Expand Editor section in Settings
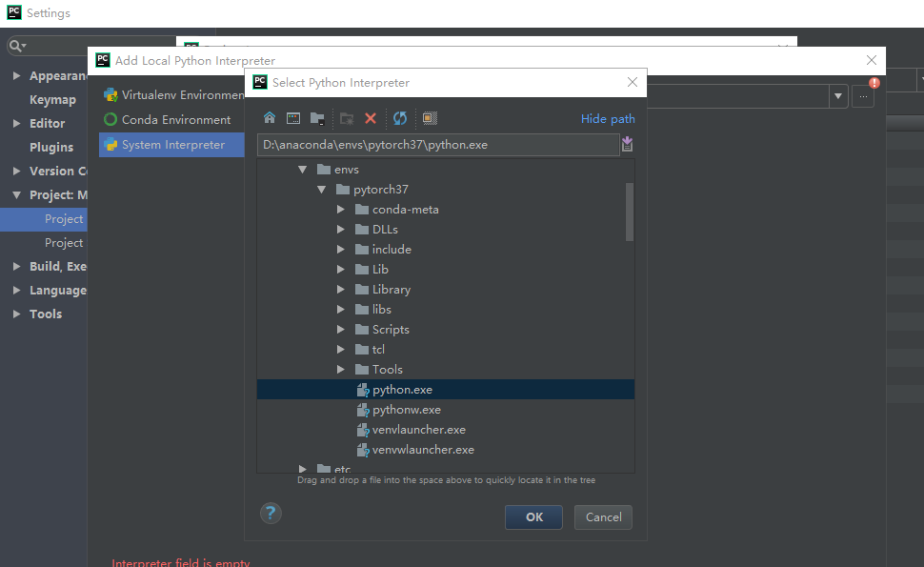 (x=16, y=124)
